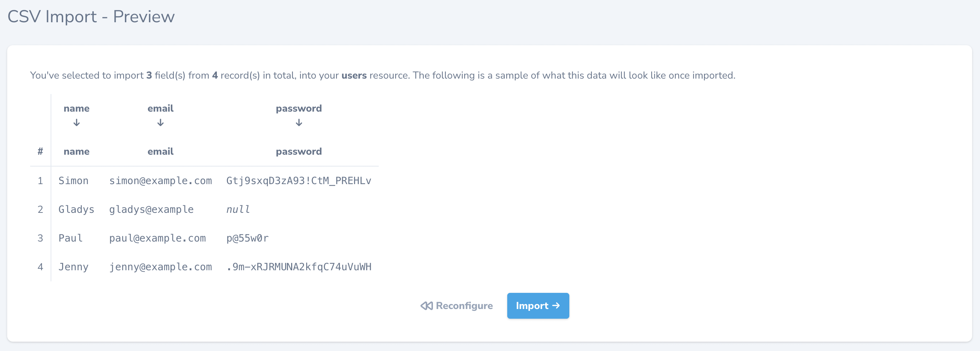This screenshot has height=351, width=980.
Task: Select the source password column heading
Action: tap(299, 108)
